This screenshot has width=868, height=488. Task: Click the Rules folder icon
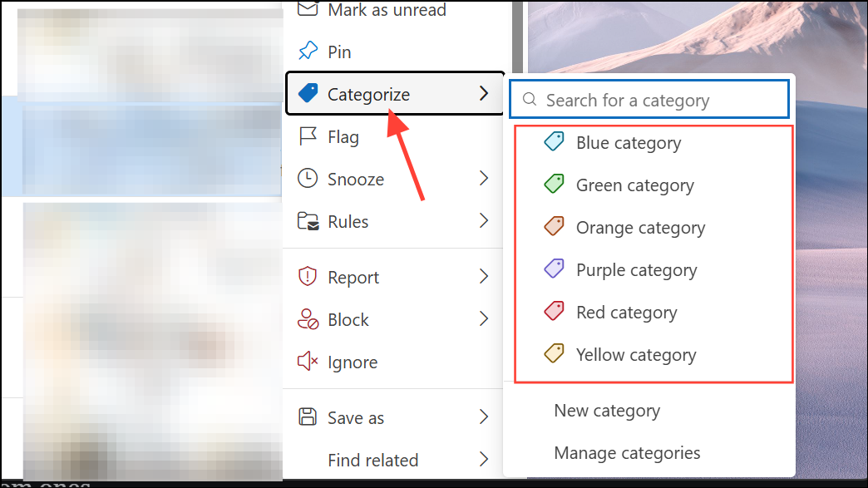(x=308, y=221)
